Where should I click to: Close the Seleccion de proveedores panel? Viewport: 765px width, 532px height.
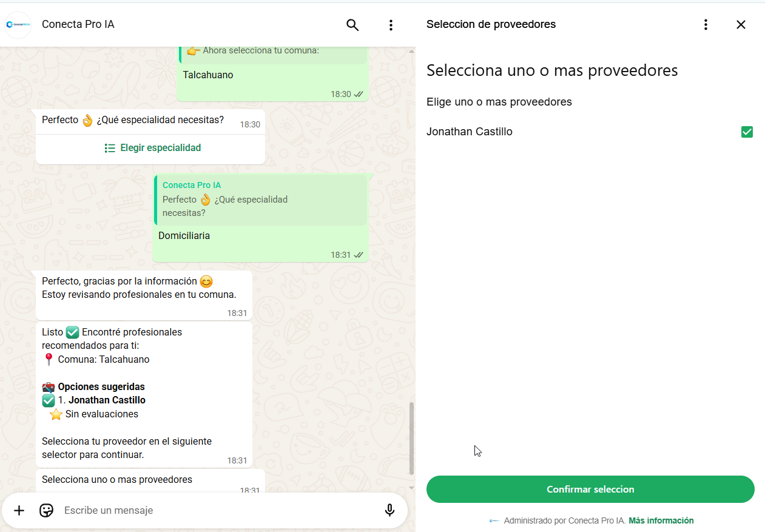click(x=741, y=24)
